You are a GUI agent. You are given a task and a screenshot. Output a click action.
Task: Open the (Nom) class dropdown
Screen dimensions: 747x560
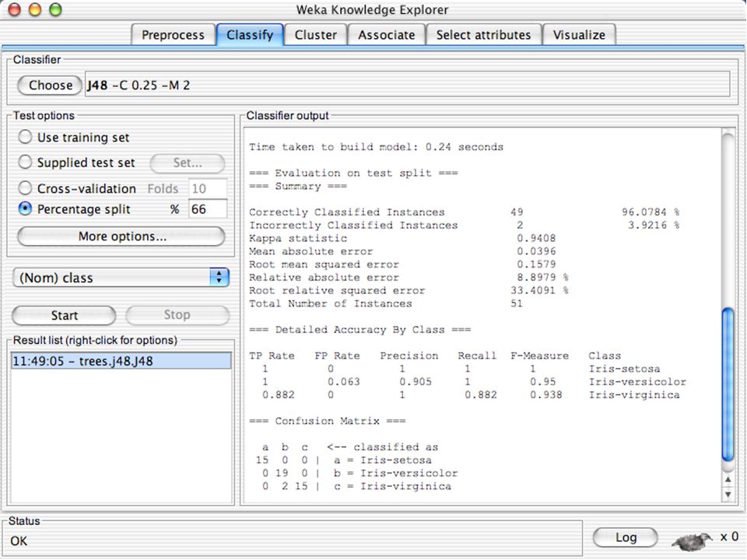(x=121, y=278)
